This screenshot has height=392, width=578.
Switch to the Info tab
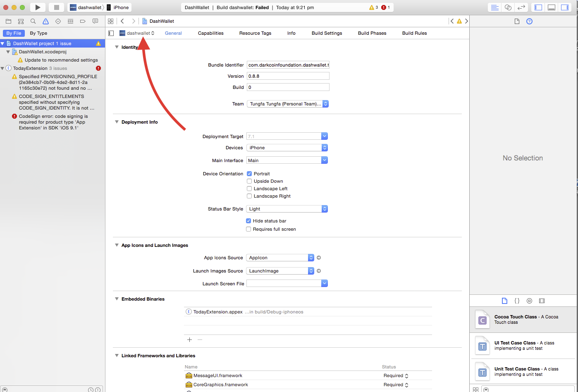[291, 33]
